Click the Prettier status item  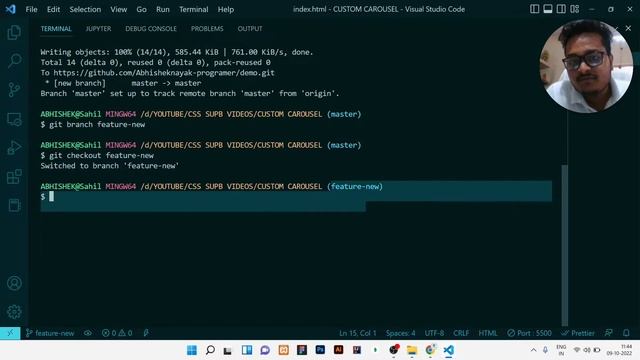pyautogui.click(x=578, y=333)
